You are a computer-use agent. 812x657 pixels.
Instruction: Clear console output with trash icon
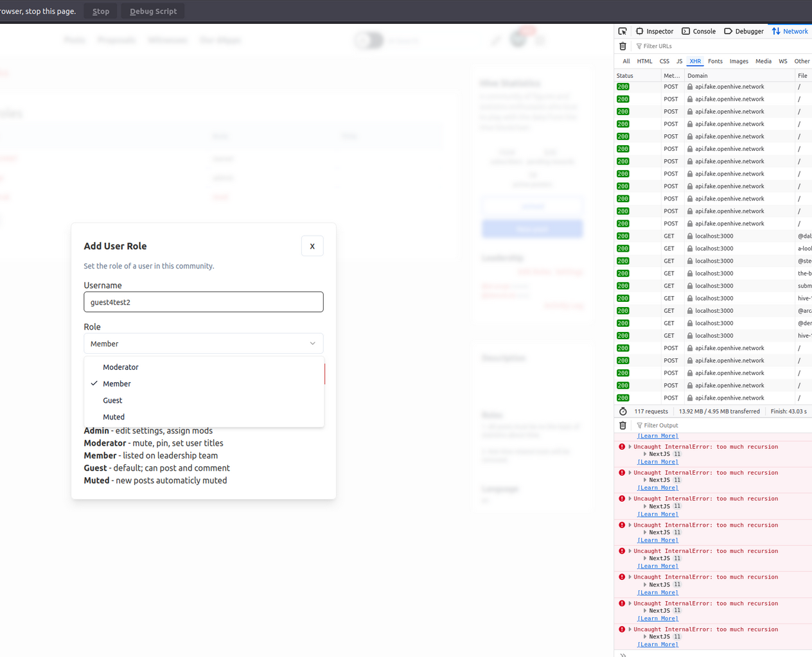click(622, 425)
